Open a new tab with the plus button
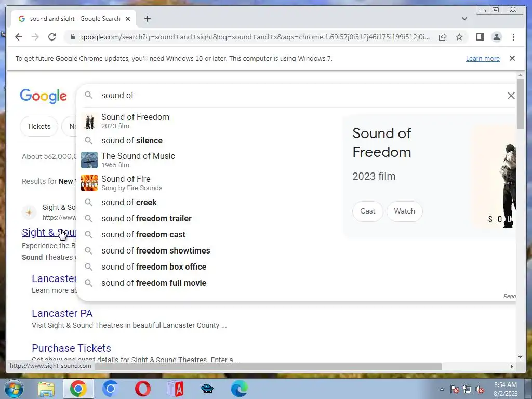This screenshot has width=532, height=399. coord(147,19)
